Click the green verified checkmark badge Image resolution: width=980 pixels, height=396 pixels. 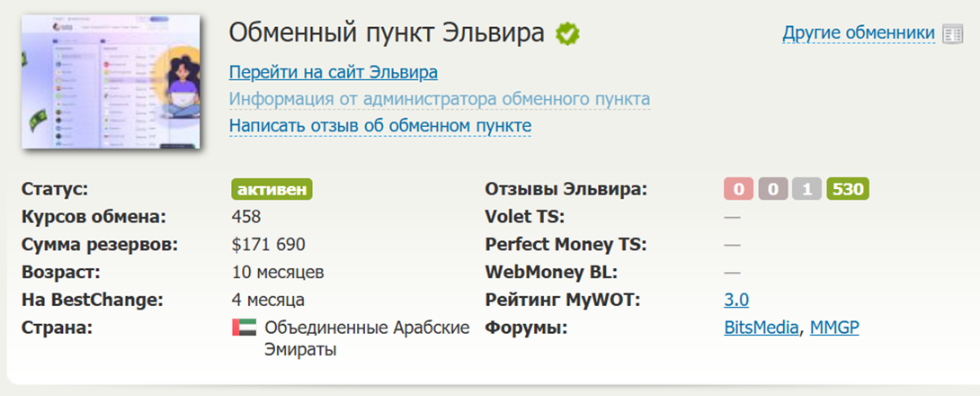(567, 34)
